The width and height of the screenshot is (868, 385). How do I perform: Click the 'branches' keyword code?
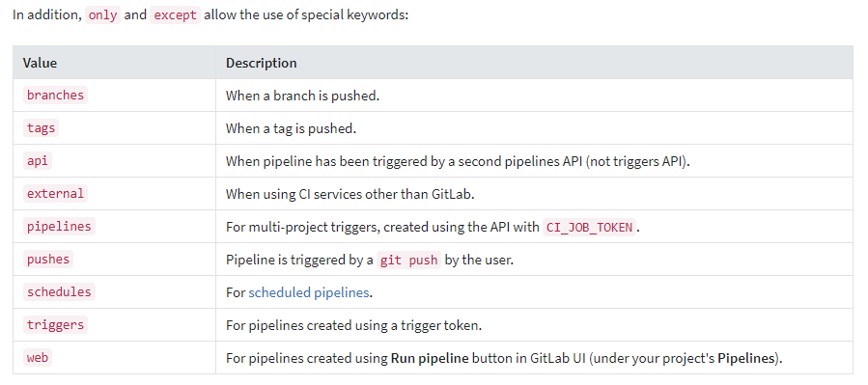click(x=55, y=96)
